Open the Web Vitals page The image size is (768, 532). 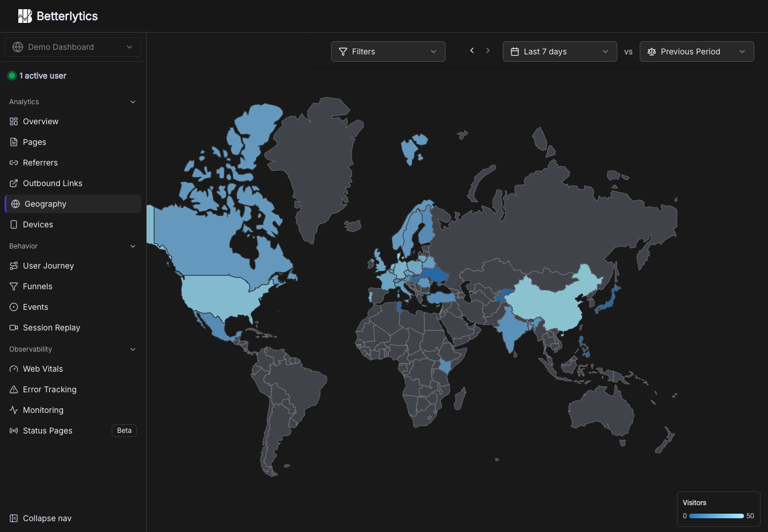click(x=73, y=369)
